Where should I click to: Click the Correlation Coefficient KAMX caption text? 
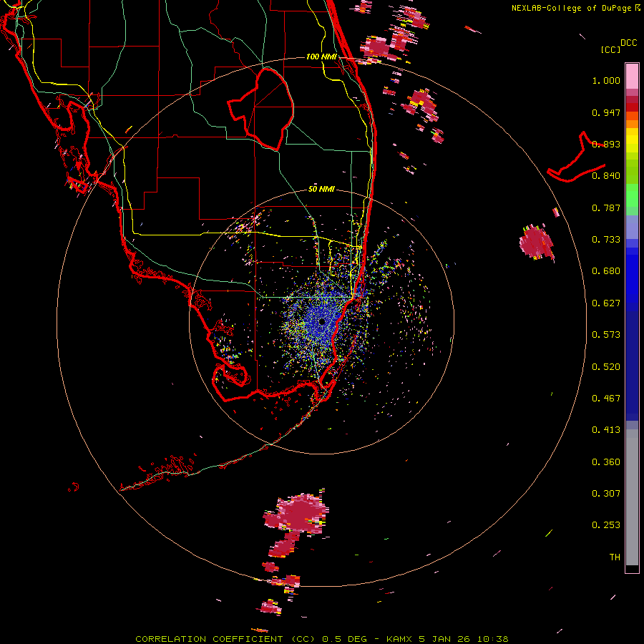click(322, 639)
